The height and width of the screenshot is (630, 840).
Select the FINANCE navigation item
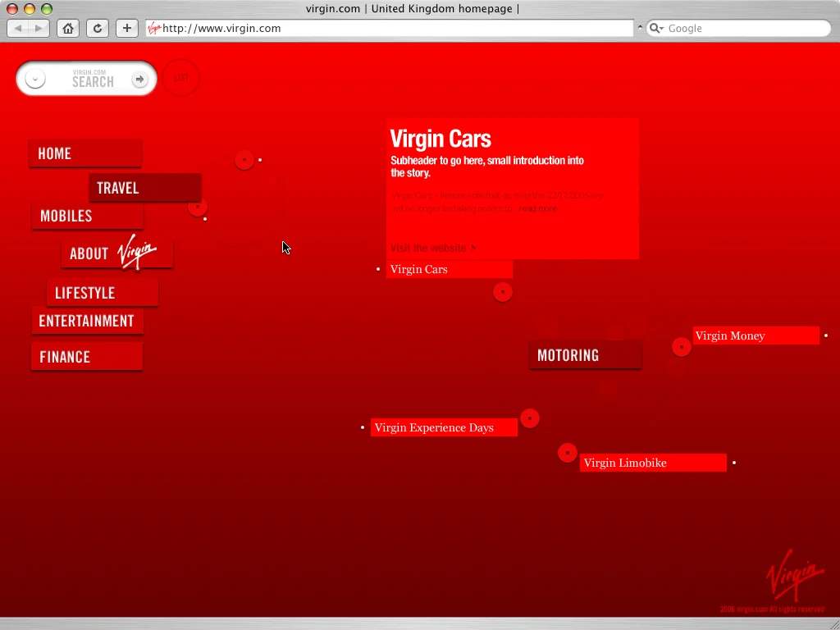(87, 357)
